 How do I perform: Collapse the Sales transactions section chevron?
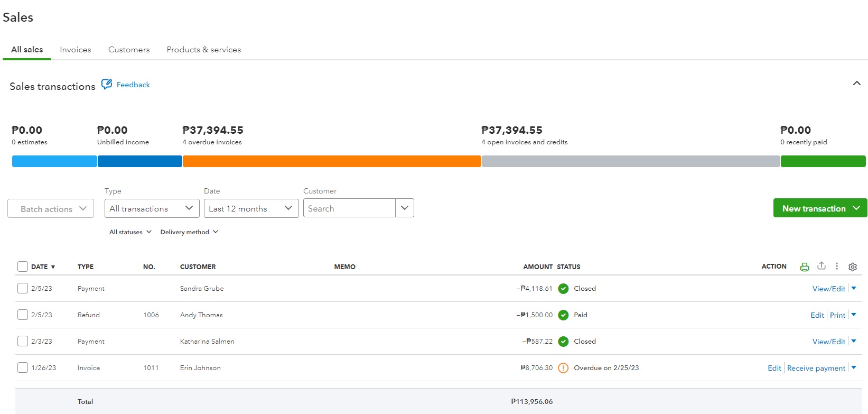[x=857, y=84]
